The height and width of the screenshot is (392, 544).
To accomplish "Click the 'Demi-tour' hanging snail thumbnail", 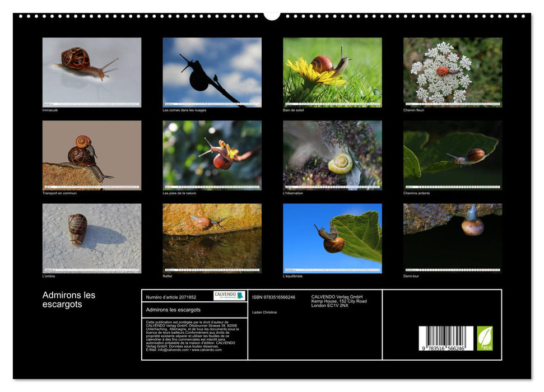I will point(453,238).
